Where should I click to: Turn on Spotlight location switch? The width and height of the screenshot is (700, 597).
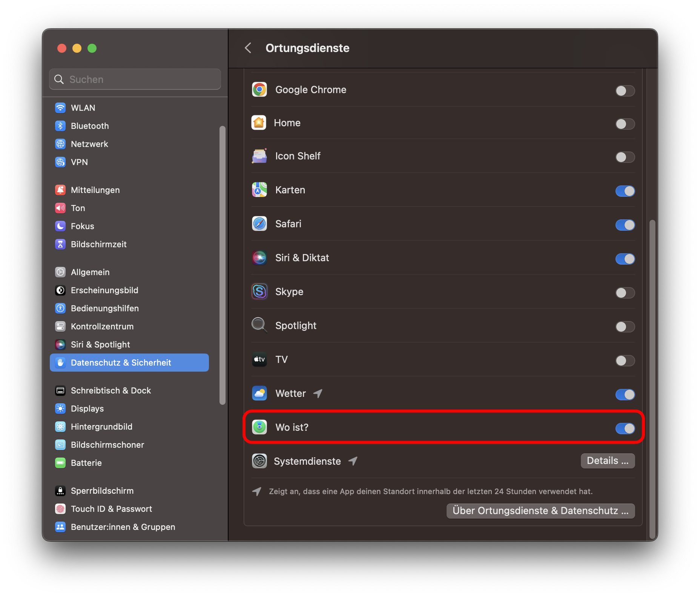[625, 326]
